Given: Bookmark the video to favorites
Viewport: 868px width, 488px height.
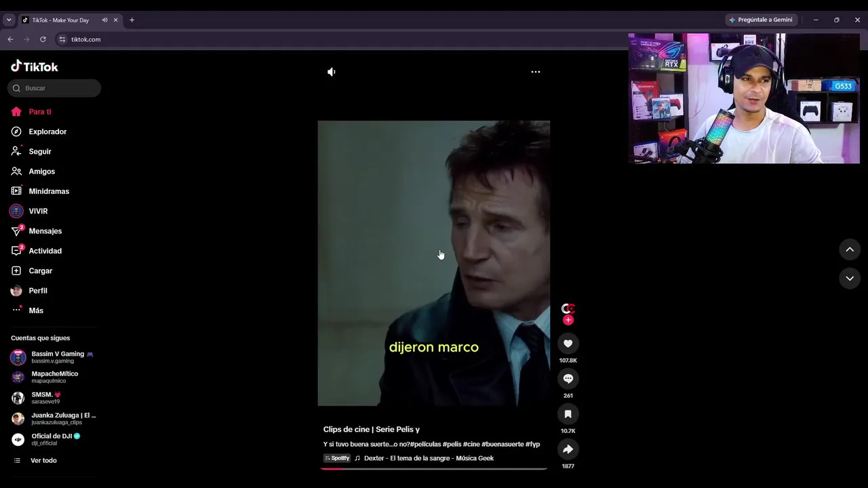Looking at the screenshot, I should pyautogui.click(x=568, y=414).
